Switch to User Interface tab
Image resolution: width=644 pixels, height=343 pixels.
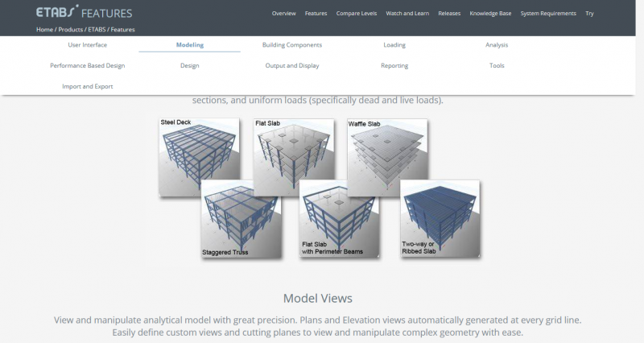point(88,45)
